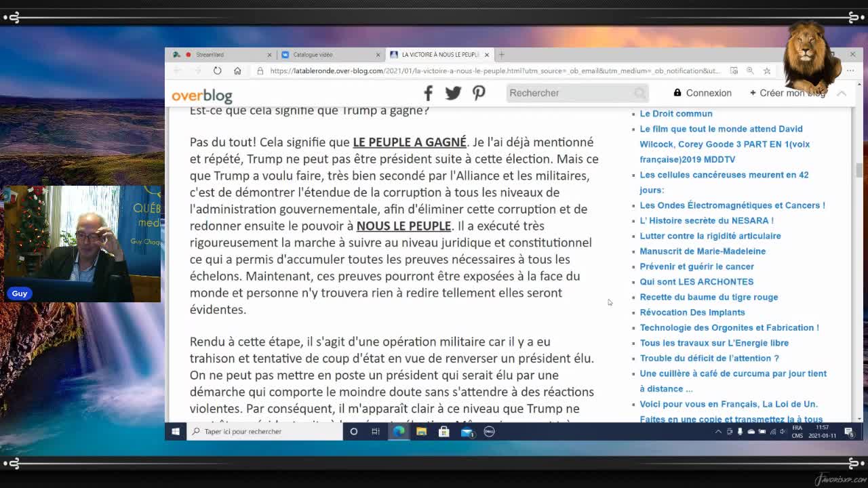
Task: Open Microsoft Edge from taskbar
Action: click(399, 431)
